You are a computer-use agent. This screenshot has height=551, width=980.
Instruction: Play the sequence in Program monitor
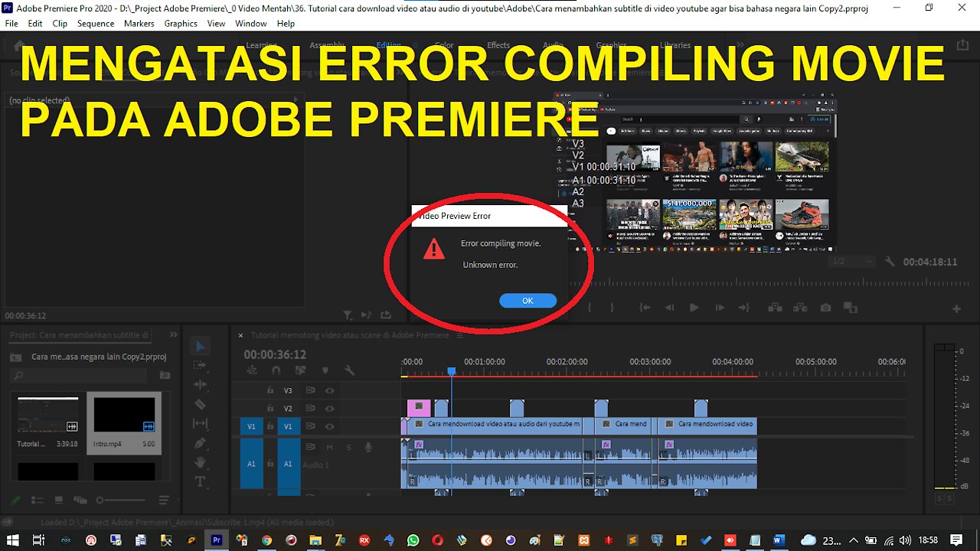(694, 308)
